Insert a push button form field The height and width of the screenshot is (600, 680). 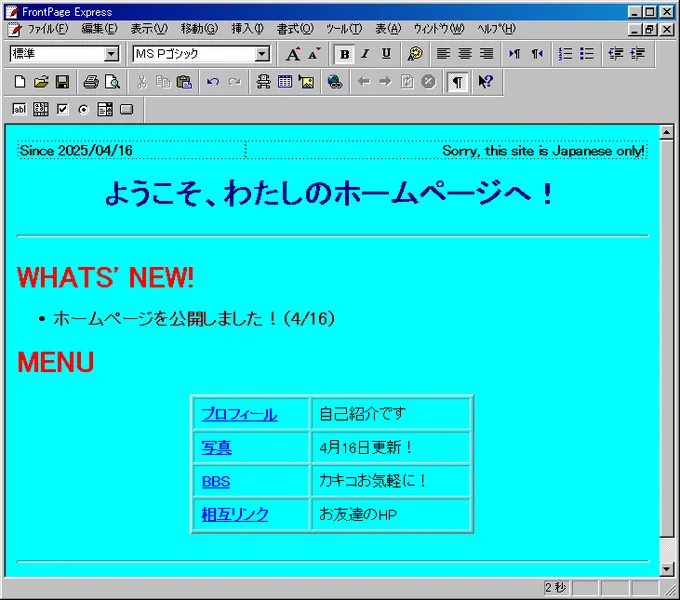pyautogui.click(x=126, y=110)
